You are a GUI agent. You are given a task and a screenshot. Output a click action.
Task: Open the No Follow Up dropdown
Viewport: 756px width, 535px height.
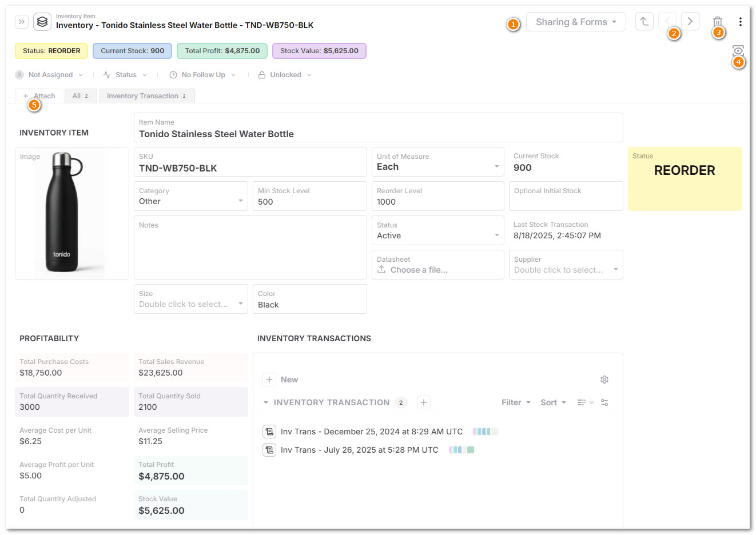pyautogui.click(x=202, y=75)
